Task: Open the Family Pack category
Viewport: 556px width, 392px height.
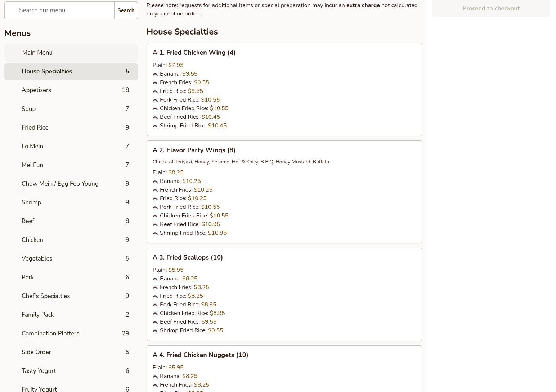Action: coord(71,315)
